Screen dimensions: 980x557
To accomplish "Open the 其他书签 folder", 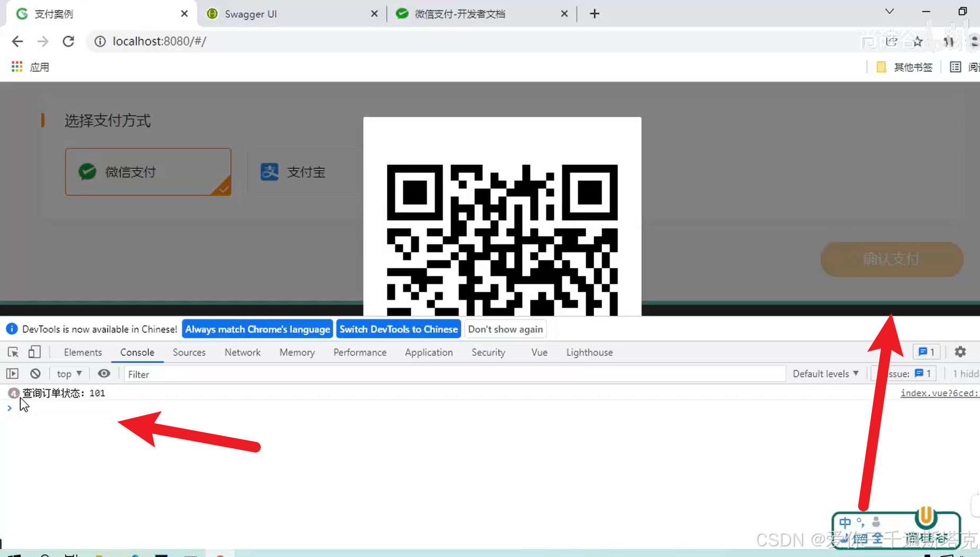I will click(905, 67).
